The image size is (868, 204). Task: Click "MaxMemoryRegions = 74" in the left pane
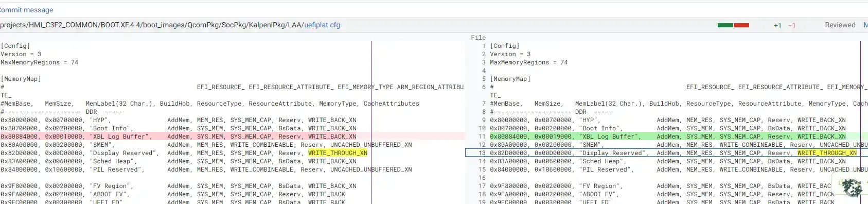pyautogui.click(x=40, y=62)
